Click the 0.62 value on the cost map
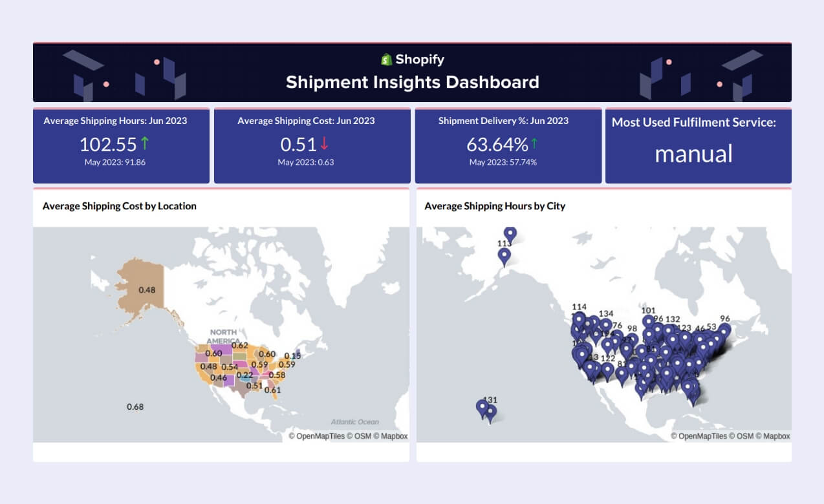824x504 pixels. 239,345
